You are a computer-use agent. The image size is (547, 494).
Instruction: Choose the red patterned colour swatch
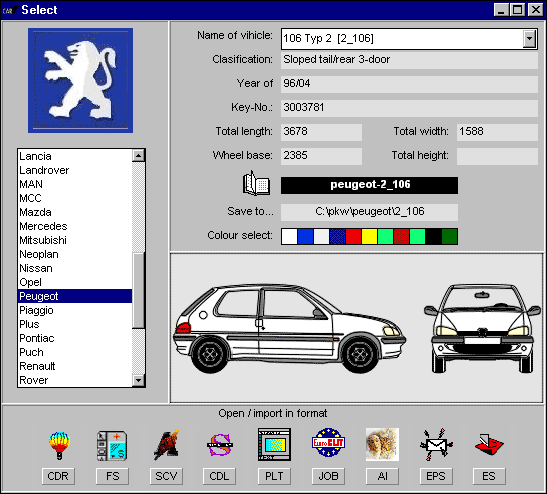402,237
